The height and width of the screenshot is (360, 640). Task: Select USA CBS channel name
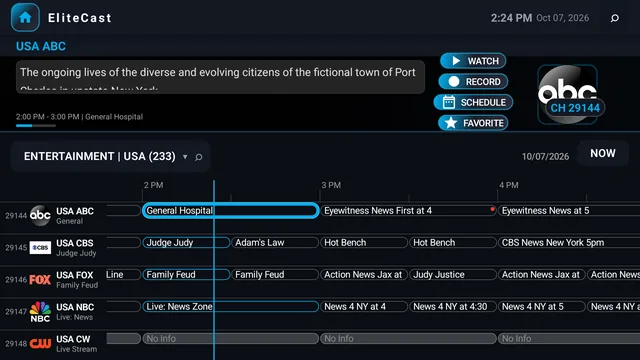point(75,243)
